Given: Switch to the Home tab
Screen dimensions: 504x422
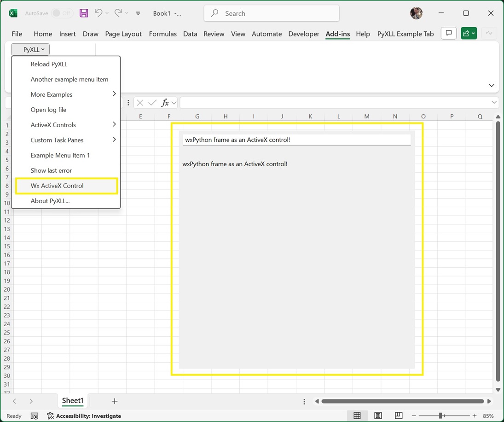Looking at the screenshot, I should 43,34.
